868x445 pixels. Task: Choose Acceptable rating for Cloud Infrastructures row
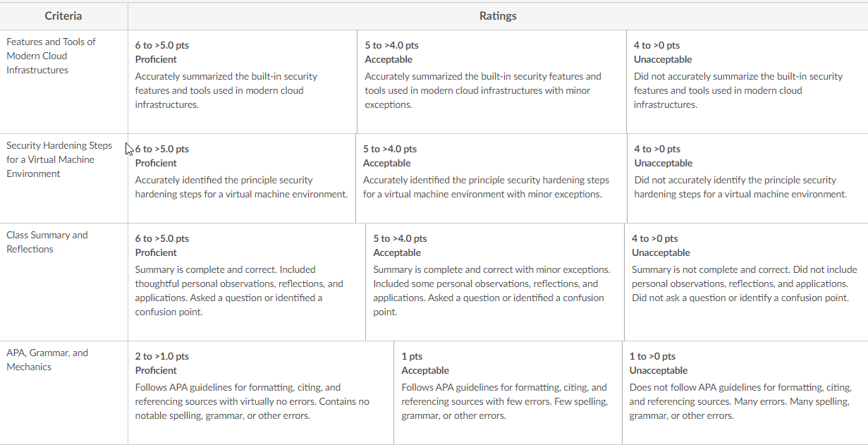[x=491, y=82]
